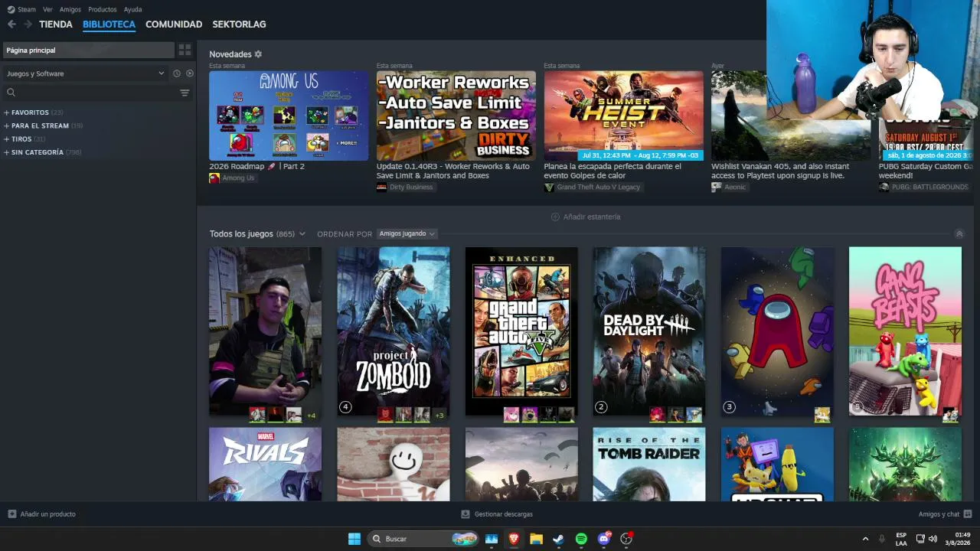
Task: Open Steam from the taskbar
Action: click(559, 539)
